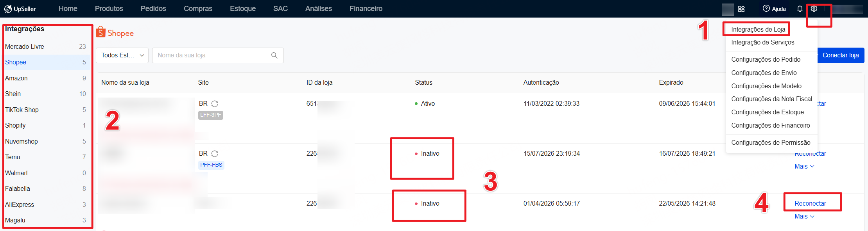This screenshot has height=231, width=868.
Task: Open the Home menu
Action: point(68,9)
